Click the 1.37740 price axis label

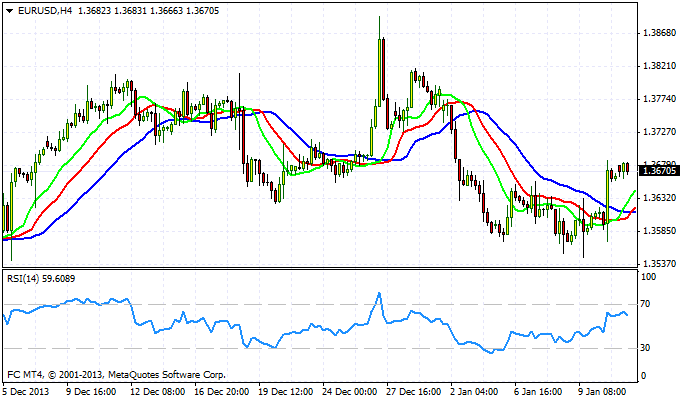[x=660, y=99]
